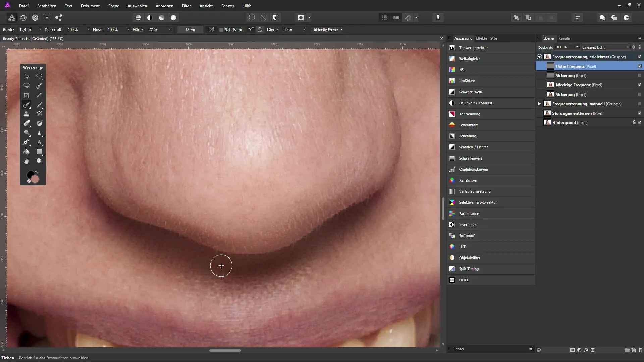Enable window stabilizer mode

click(260, 30)
